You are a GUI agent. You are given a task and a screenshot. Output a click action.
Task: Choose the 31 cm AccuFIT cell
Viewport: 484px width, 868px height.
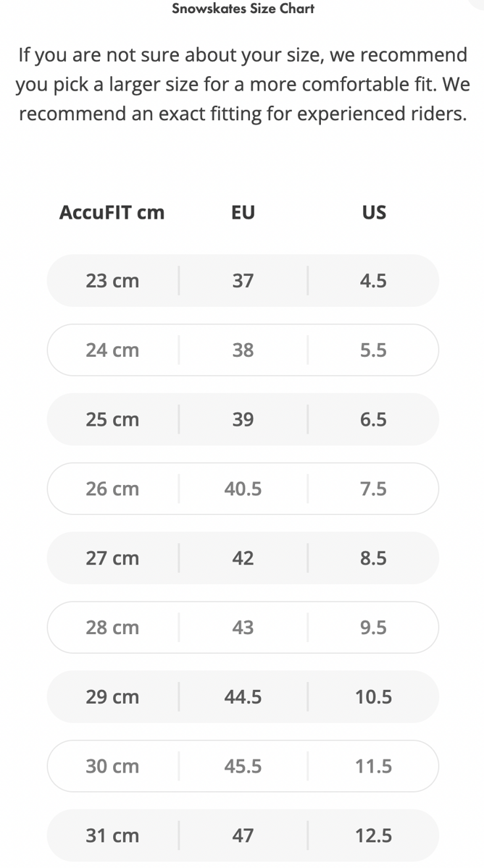pyautogui.click(x=112, y=835)
